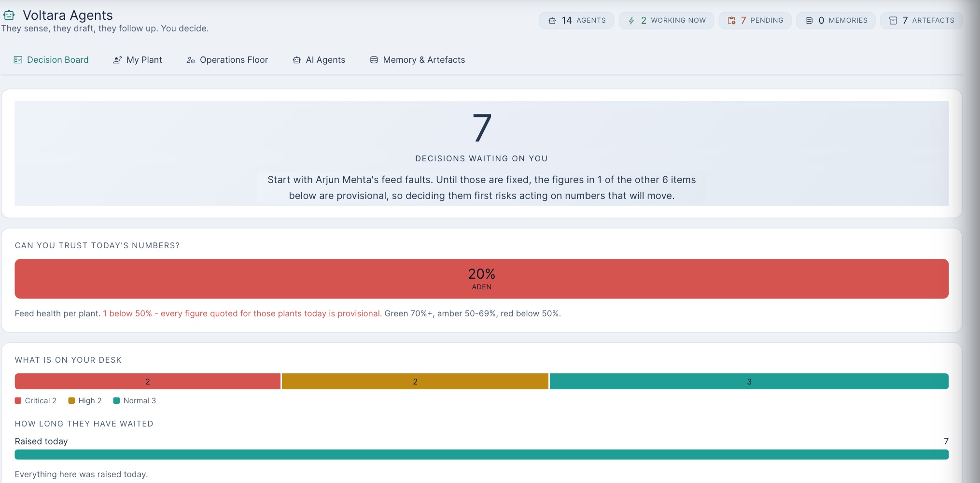This screenshot has height=483, width=980.
Task: Open the 7 Pending badge
Action: (755, 20)
